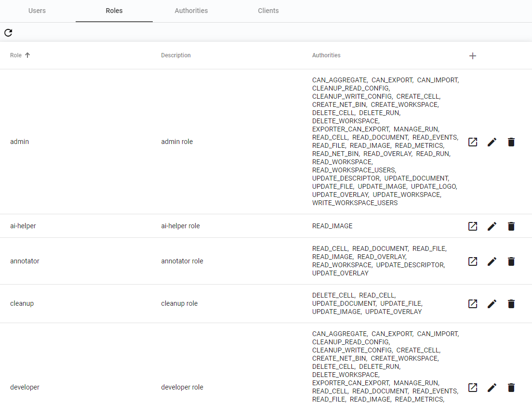
Task: Open the ai-helper role details
Action: click(473, 226)
